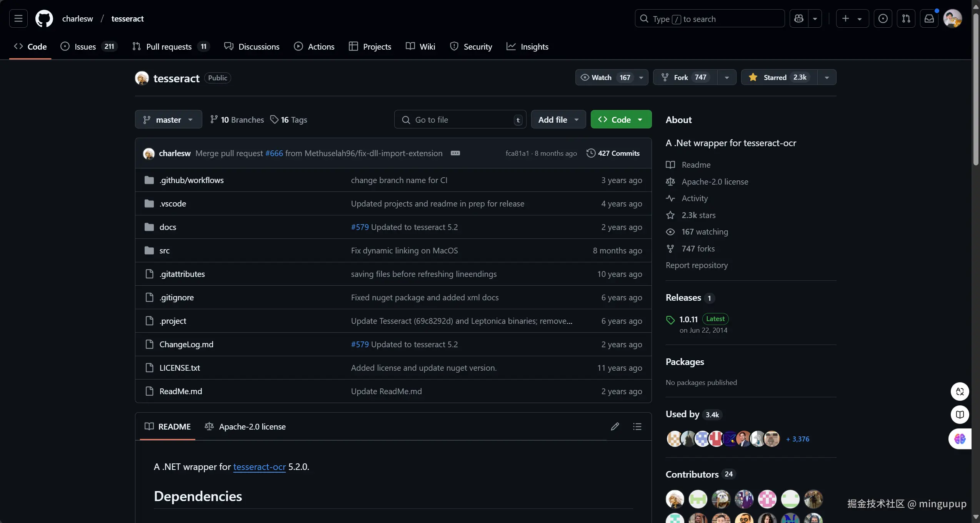Viewport: 980px width, 523px height.
Task: Click the GitHub logo icon
Action: pos(44,18)
